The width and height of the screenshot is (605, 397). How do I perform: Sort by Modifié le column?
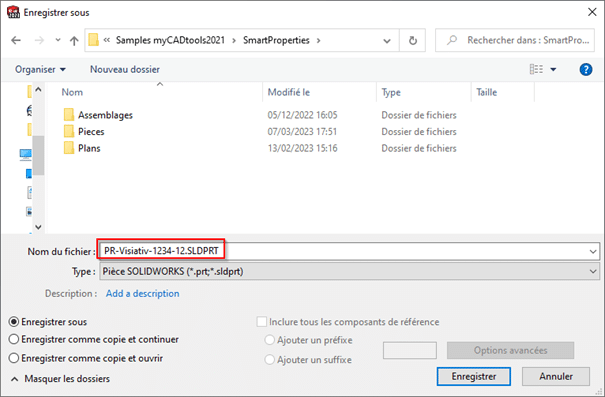289,92
